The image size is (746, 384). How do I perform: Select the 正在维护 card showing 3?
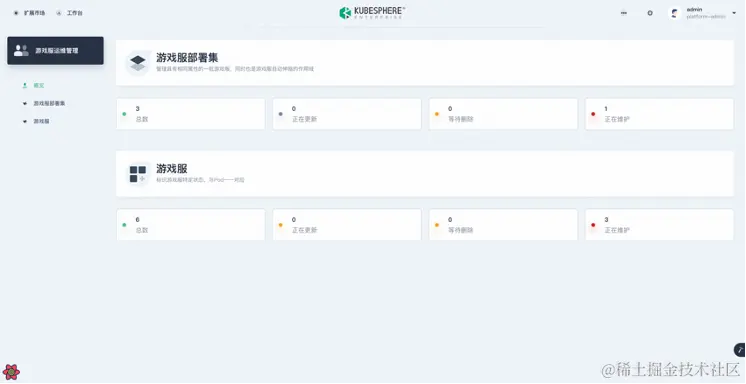coord(659,225)
